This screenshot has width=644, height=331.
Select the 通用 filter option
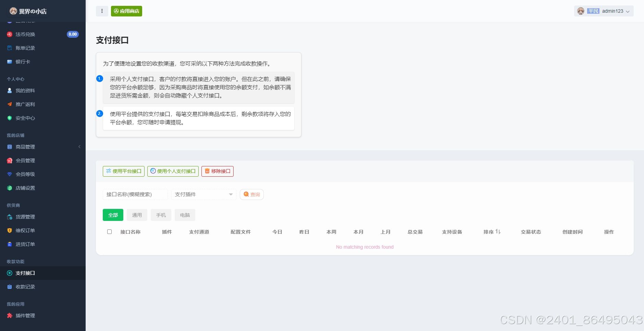[x=137, y=215]
